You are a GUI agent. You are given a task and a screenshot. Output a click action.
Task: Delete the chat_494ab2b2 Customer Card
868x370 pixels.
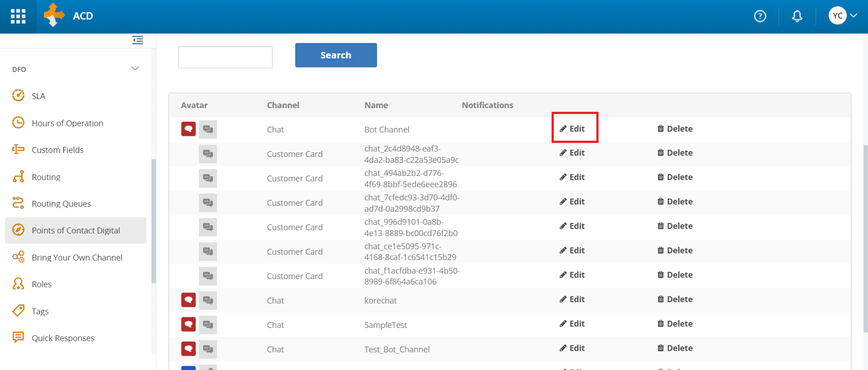[x=675, y=177]
